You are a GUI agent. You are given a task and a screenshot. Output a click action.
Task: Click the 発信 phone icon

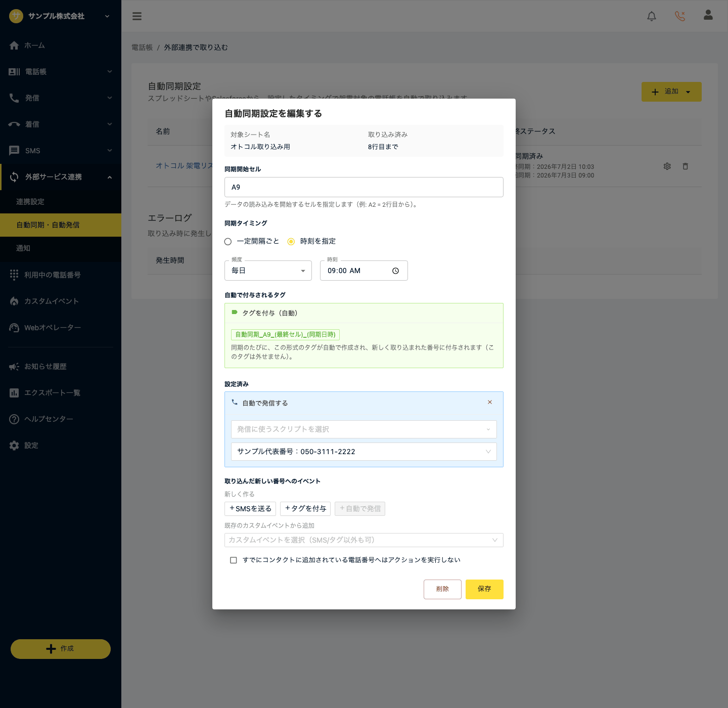tap(14, 98)
